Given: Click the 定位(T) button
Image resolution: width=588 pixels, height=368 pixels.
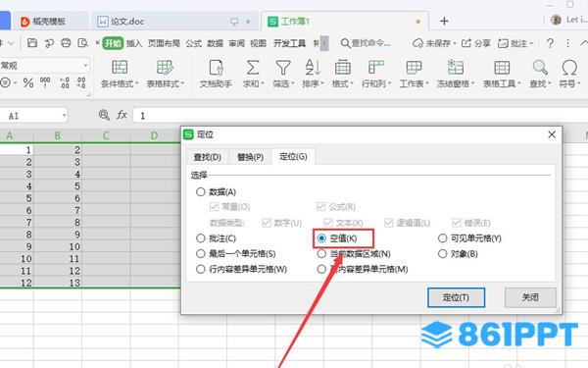Looking at the screenshot, I should coord(456,297).
